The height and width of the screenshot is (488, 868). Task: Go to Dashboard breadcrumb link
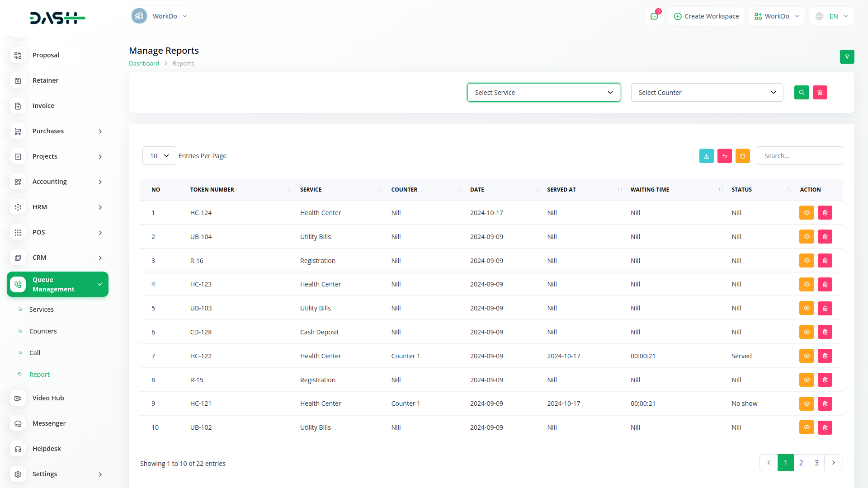click(x=144, y=64)
